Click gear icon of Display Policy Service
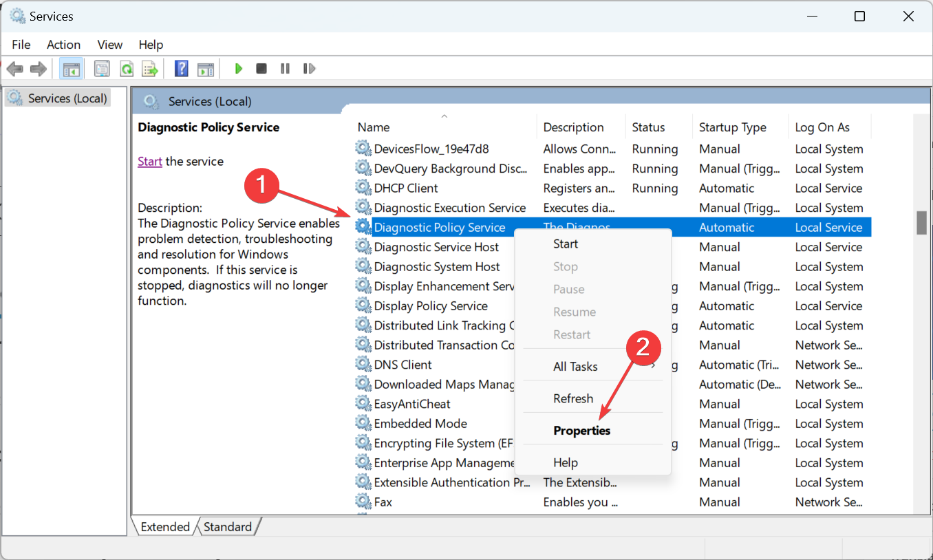933x560 pixels. point(363,305)
